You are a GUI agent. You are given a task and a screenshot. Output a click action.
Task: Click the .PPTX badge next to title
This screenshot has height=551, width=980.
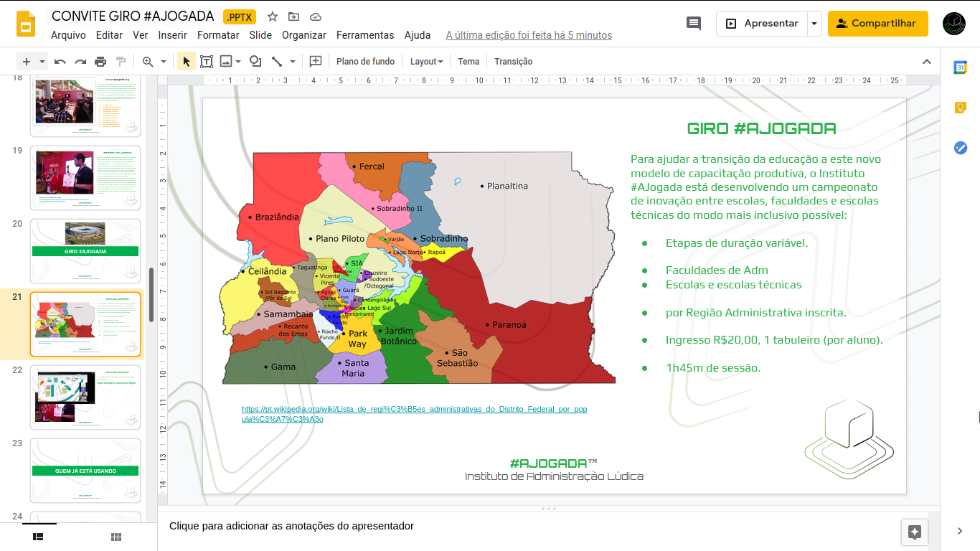240,17
